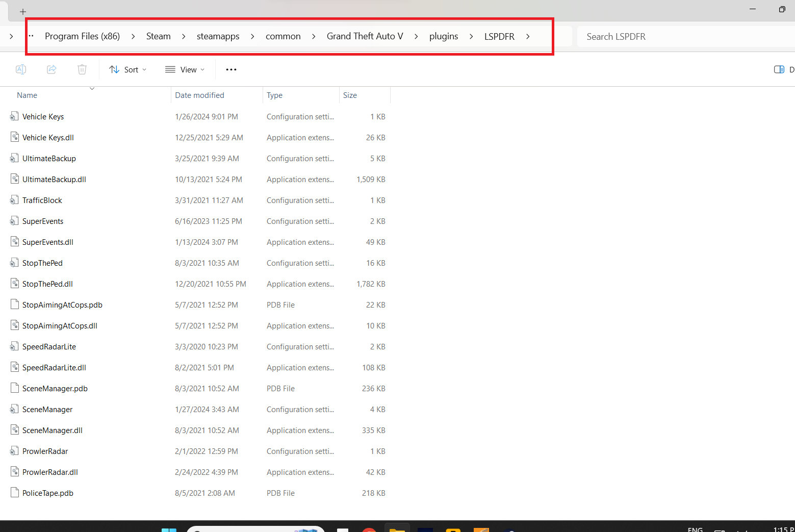
Task: Click the ProwlerRadar config file icon
Action: (x=15, y=451)
